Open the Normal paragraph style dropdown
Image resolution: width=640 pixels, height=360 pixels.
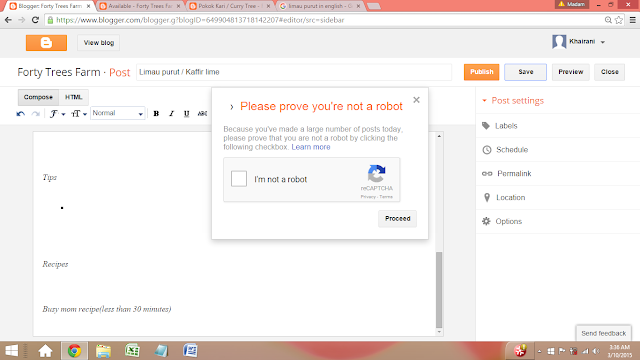pos(118,113)
